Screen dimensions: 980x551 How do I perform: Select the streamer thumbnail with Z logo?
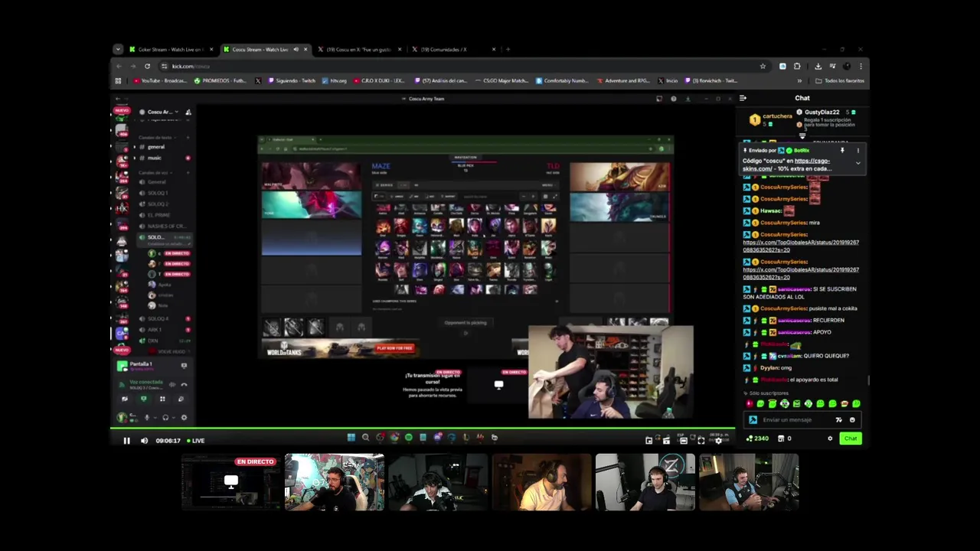[645, 482]
